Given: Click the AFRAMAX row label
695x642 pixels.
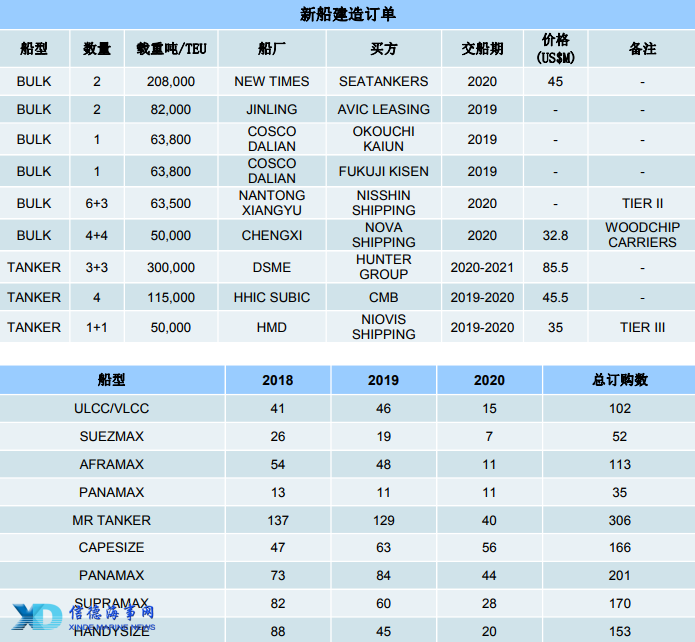Looking at the screenshot, I should [x=111, y=464].
